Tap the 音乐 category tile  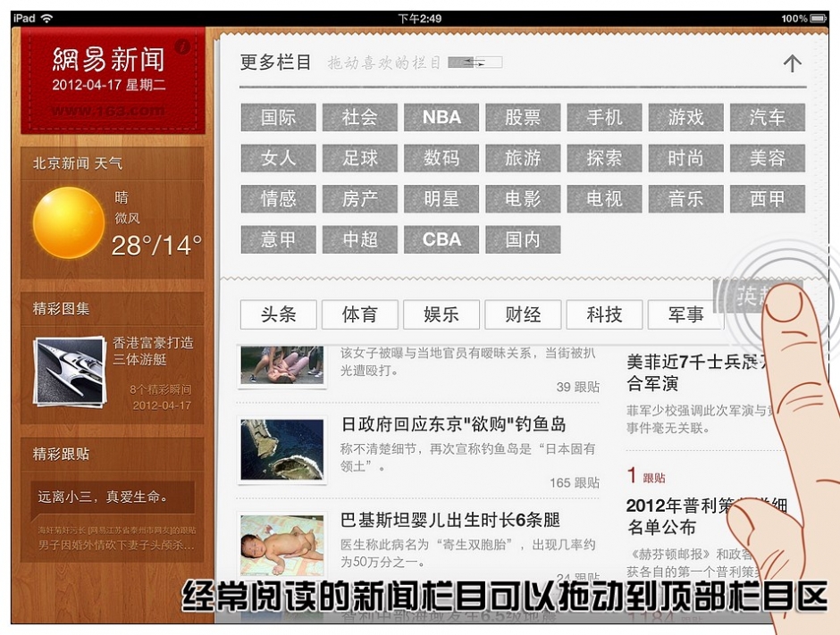[685, 198]
